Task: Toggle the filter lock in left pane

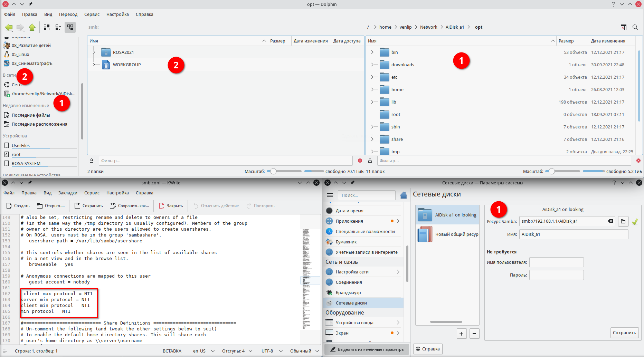Action: [92, 161]
